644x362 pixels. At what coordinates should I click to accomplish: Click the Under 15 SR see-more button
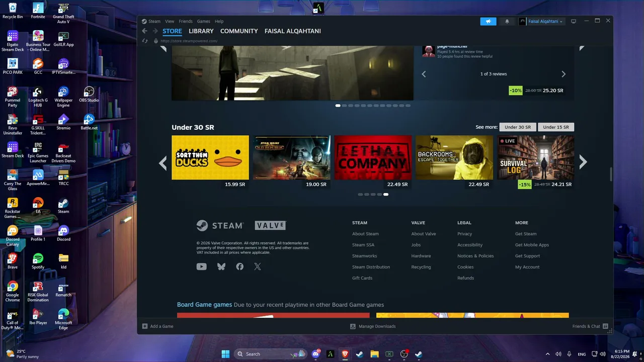click(556, 127)
